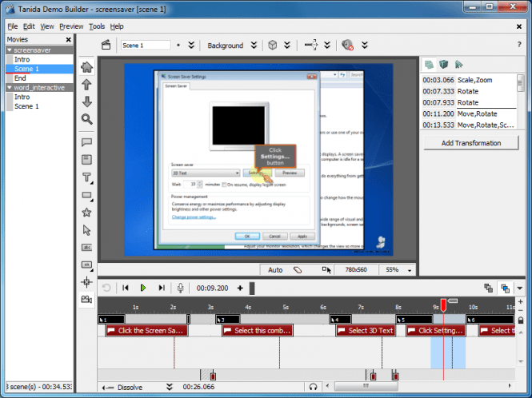Click Add Transformation button
This screenshot has height=398, width=532.
[471, 143]
